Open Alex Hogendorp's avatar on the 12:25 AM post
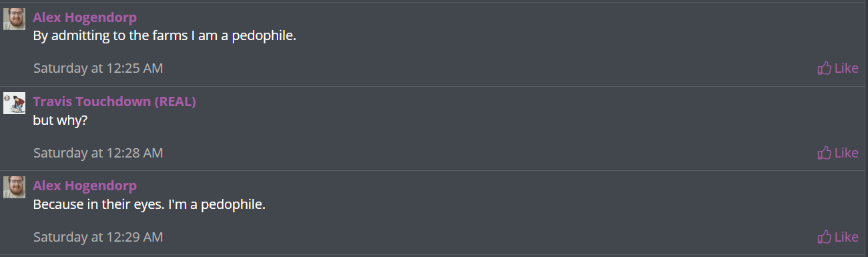This screenshot has width=868, height=257. coord(15,19)
